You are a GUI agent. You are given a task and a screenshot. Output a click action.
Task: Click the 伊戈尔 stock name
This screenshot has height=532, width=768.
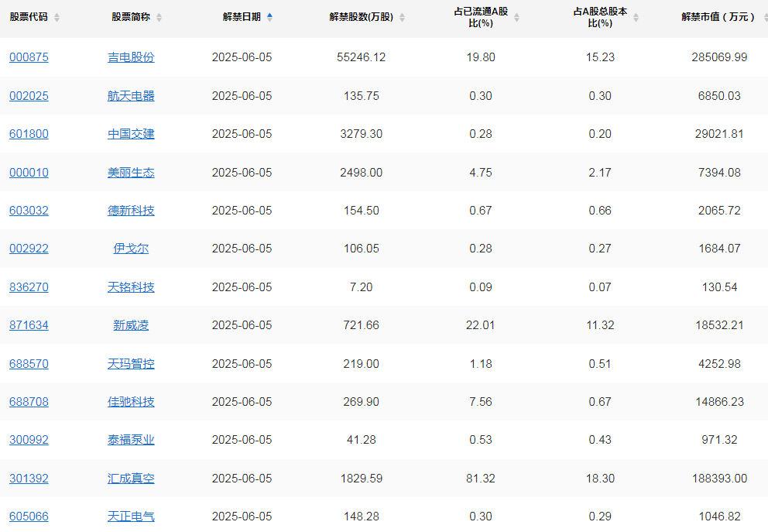(131, 249)
